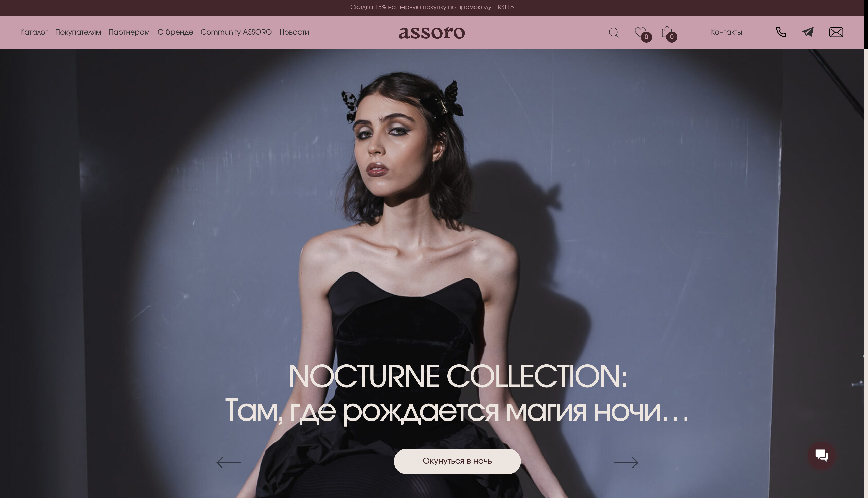Click the phone call icon
Viewport: 868px width, 498px height.
click(781, 32)
